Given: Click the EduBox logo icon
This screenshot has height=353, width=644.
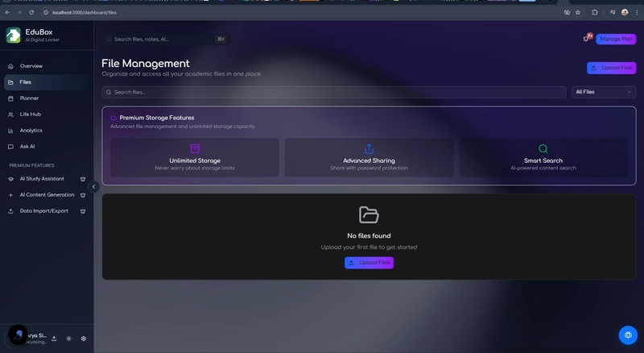Looking at the screenshot, I should click(13, 35).
